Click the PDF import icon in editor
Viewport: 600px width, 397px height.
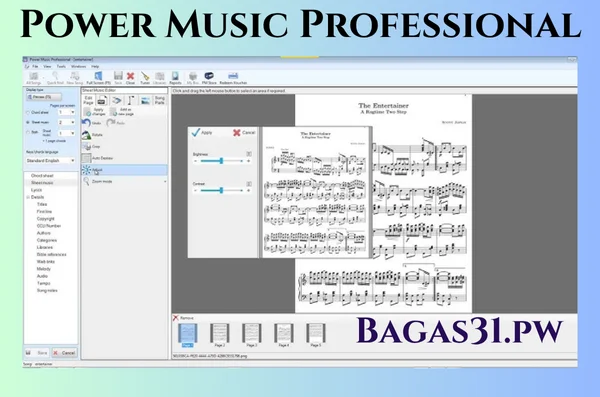pyautogui.click(x=102, y=101)
